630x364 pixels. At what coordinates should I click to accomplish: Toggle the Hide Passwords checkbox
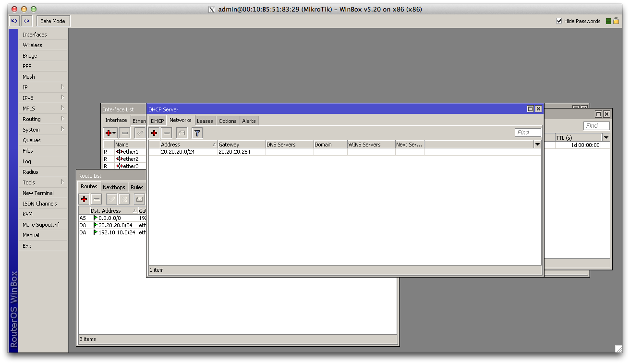pos(559,21)
